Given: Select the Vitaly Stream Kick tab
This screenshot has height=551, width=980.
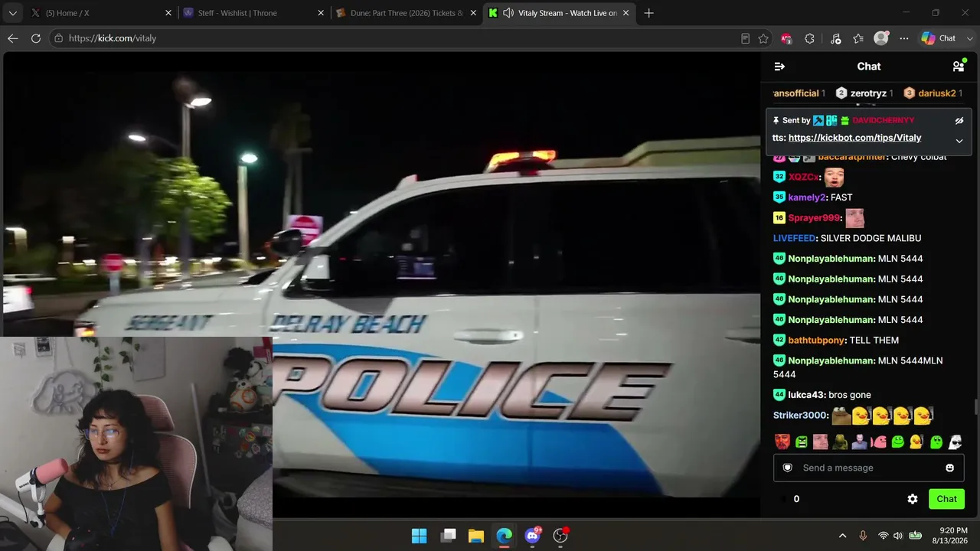Looking at the screenshot, I should click(559, 13).
